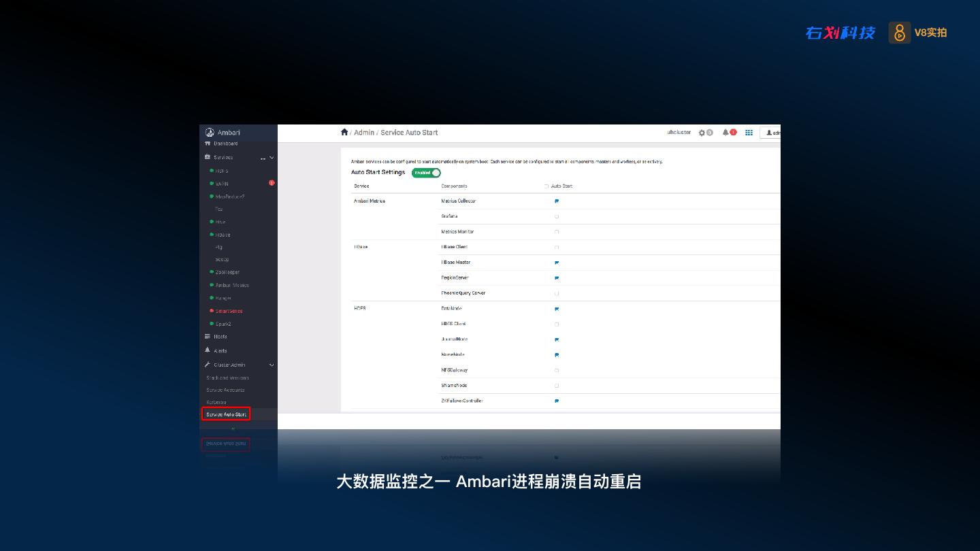Collapse the Services section chevron
Screen dimensions: 980x551
tap(272, 158)
